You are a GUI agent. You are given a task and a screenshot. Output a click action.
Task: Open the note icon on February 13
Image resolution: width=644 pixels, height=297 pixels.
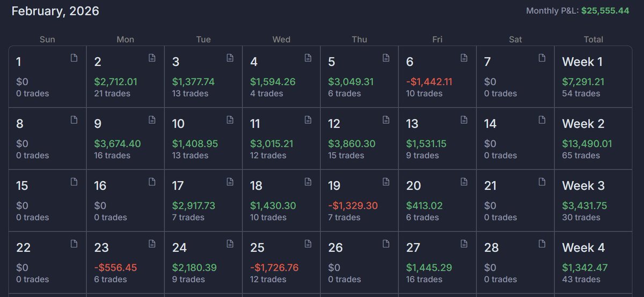pos(464,120)
